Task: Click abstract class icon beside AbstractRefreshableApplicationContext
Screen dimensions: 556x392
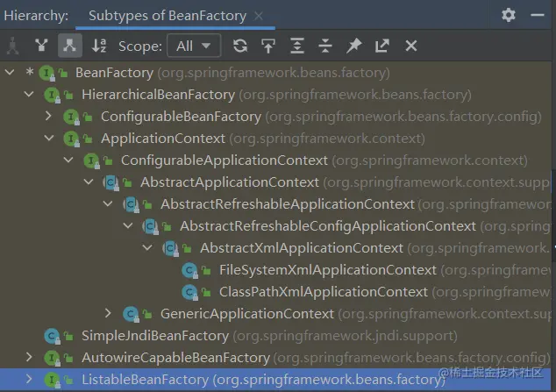Action: click(x=131, y=204)
